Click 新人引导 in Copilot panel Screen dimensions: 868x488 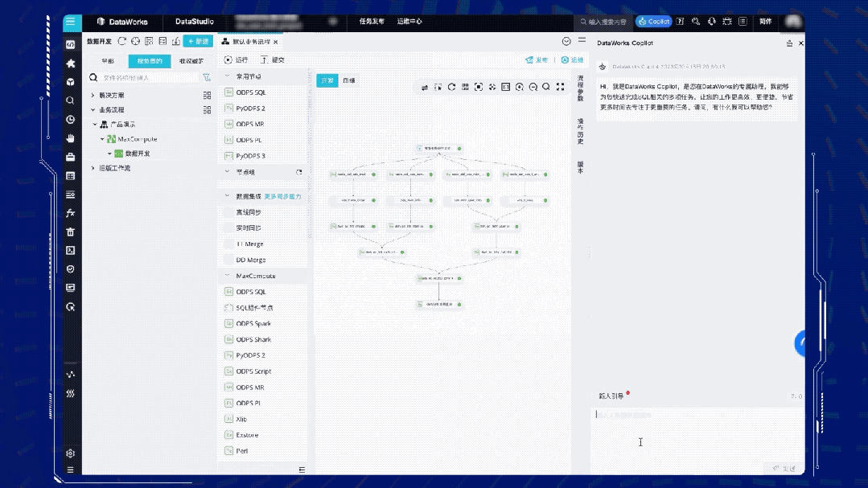click(611, 396)
